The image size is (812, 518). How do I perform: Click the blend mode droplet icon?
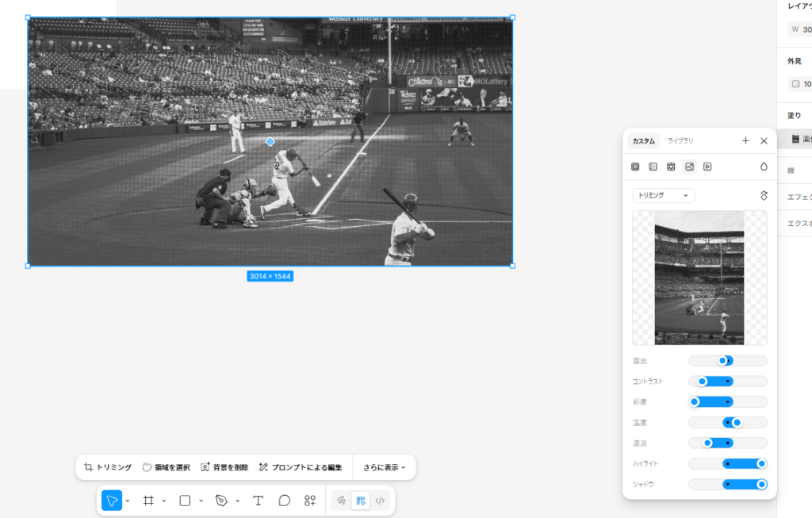click(764, 167)
